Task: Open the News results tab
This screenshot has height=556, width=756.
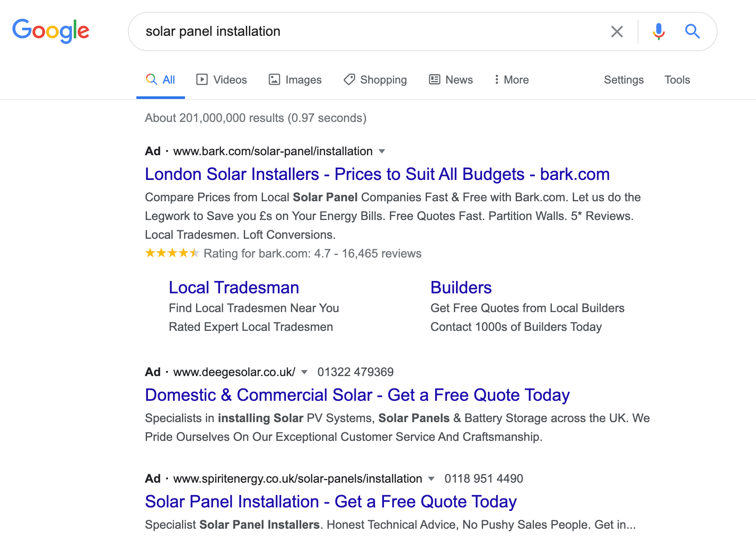Action: (451, 80)
